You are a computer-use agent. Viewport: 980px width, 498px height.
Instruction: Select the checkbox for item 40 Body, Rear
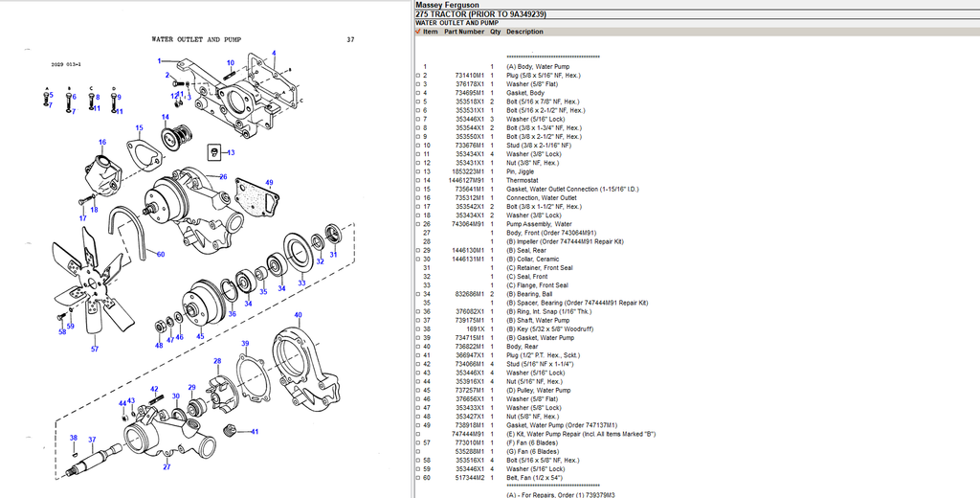(x=418, y=348)
